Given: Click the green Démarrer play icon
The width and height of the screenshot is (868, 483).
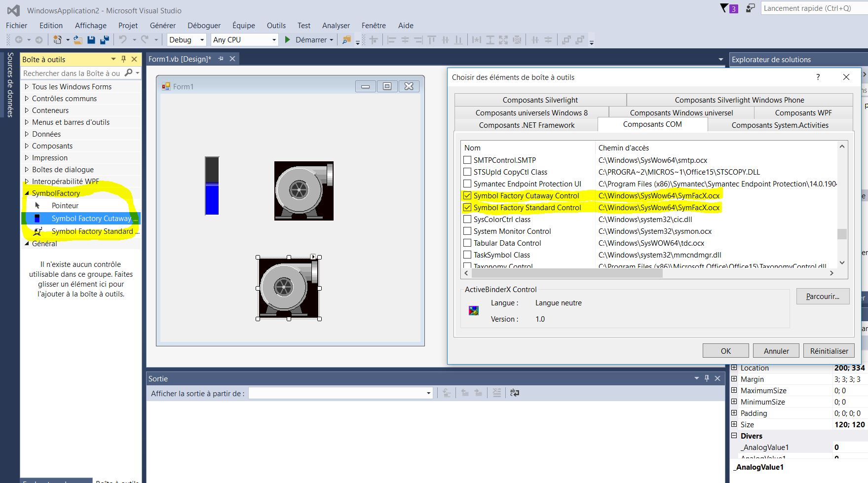Looking at the screenshot, I should tap(287, 39).
